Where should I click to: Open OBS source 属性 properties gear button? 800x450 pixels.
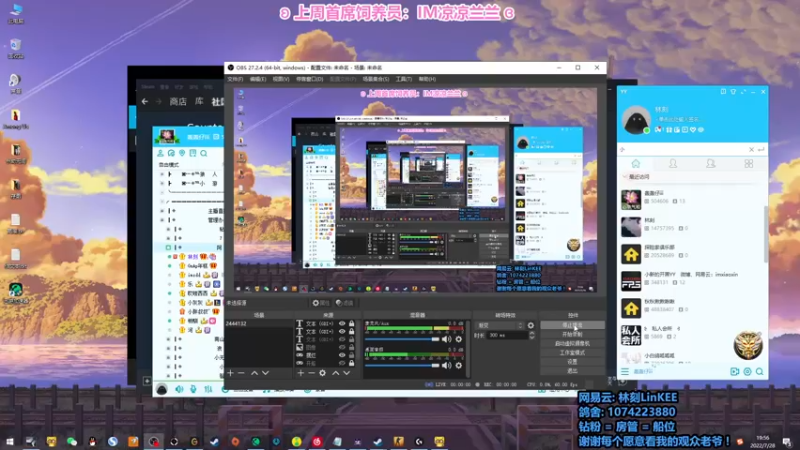321,303
